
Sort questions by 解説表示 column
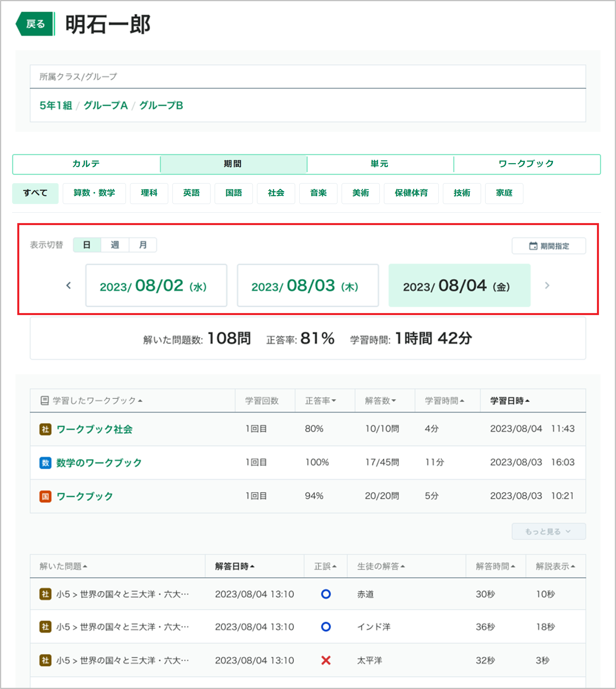pyautogui.click(x=555, y=566)
